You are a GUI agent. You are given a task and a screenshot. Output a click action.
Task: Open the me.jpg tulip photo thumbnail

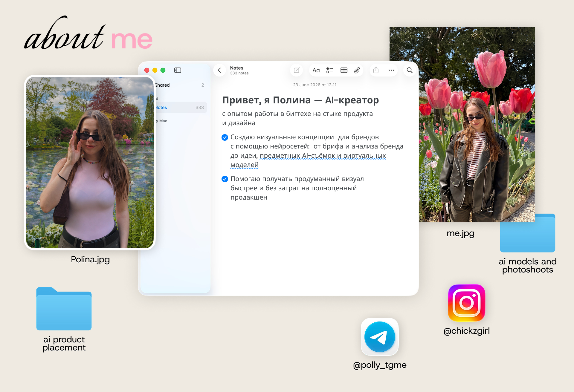tap(477, 124)
